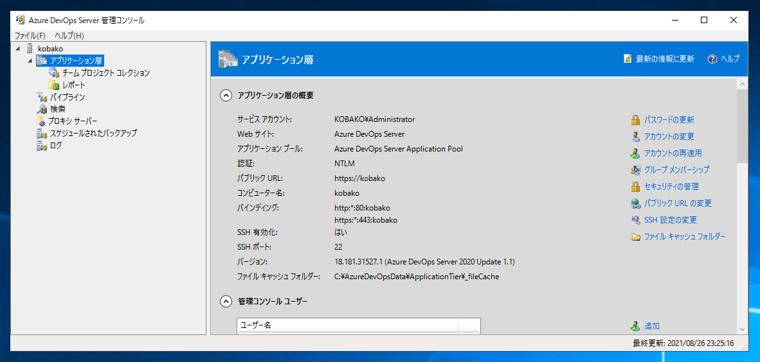Click the パブリック URL の変更 link
760x362 pixels.
(x=678, y=204)
